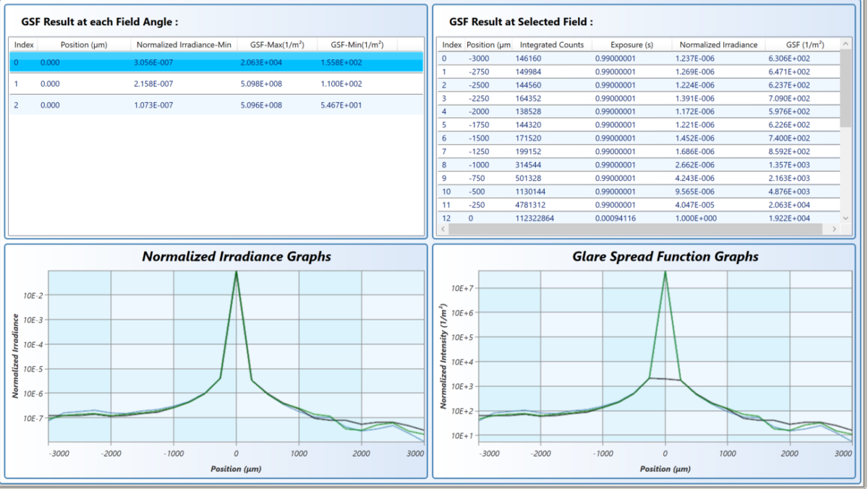Image resolution: width=868 pixels, height=489 pixels.
Task: Click the horizontal scrollbar track under the Selected Field table
Action: [637, 229]
